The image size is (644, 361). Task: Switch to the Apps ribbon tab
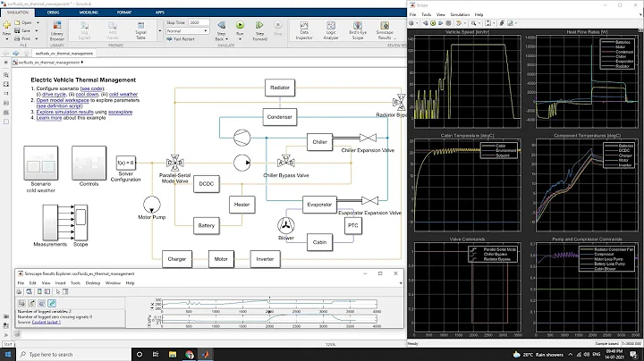160,13
